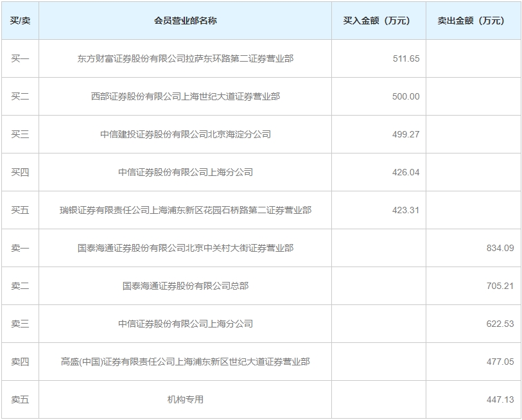Click 中信建投证券北京海淀分公司 name

pyautogui.click(x=186, y=134)
